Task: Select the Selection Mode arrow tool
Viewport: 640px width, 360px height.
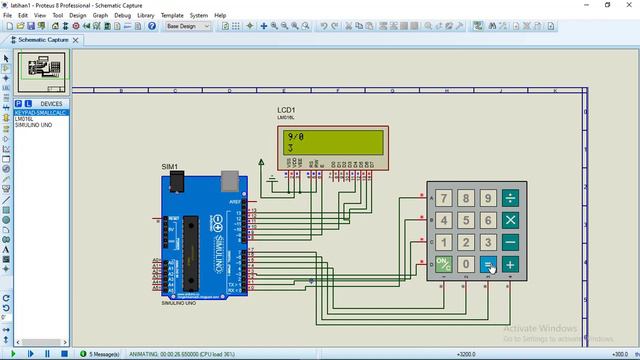Action: pos(6,58)
